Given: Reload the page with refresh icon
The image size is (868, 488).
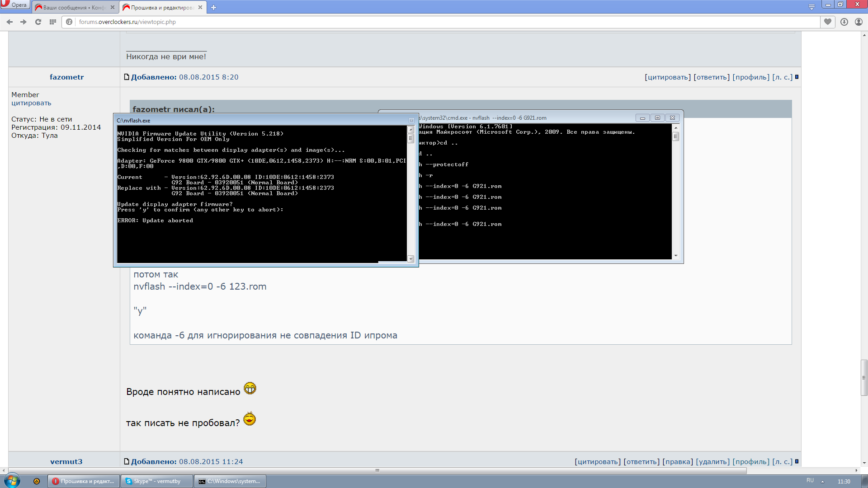Looking at the screenshot, I should pyautogui.click(x=38, y=22).
